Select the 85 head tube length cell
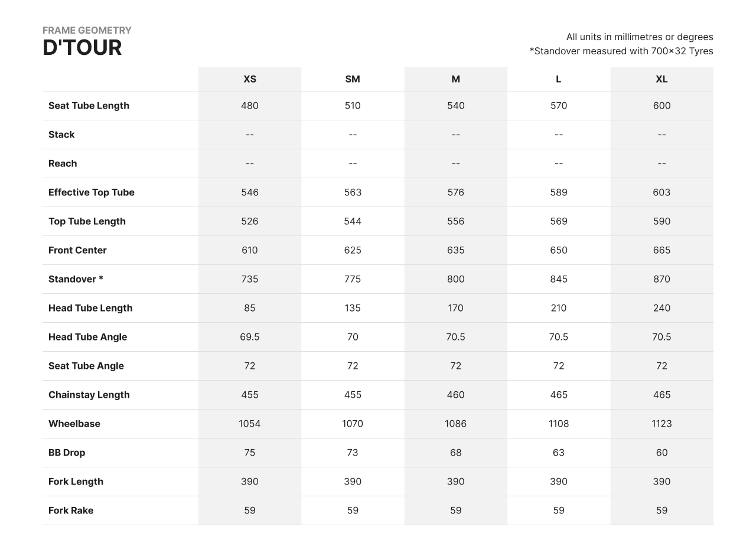This screenshot has height=550, width=756. point(250,308)
